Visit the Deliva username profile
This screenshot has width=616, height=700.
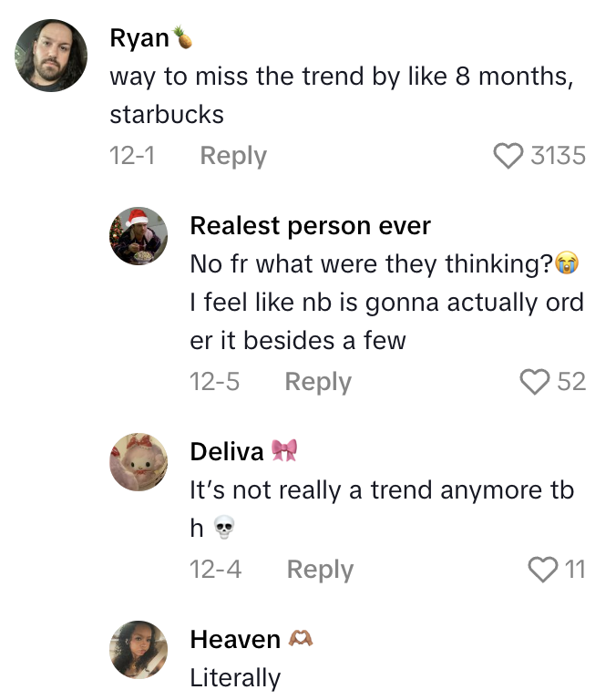pos(227,450)
